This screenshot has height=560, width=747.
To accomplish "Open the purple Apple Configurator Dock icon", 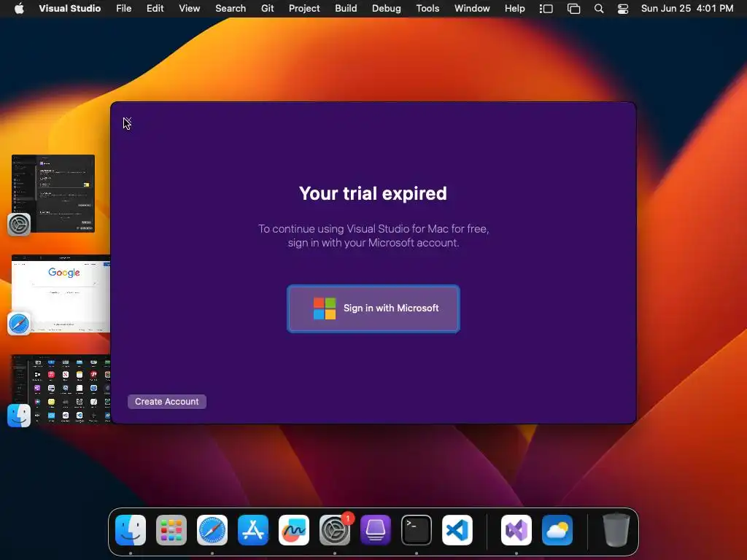I will (376, 530).
